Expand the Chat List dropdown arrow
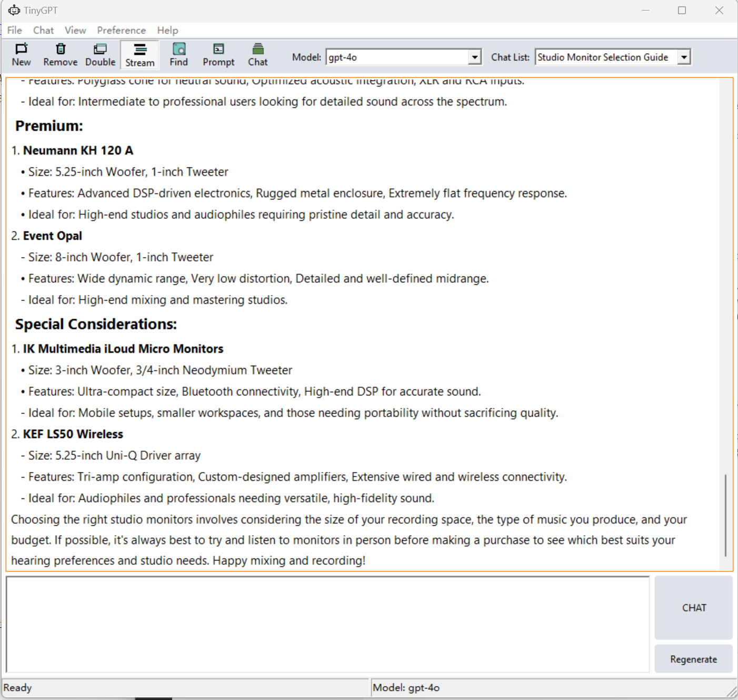This screenshot has height=700, width=738. click(x=684, y=57)
